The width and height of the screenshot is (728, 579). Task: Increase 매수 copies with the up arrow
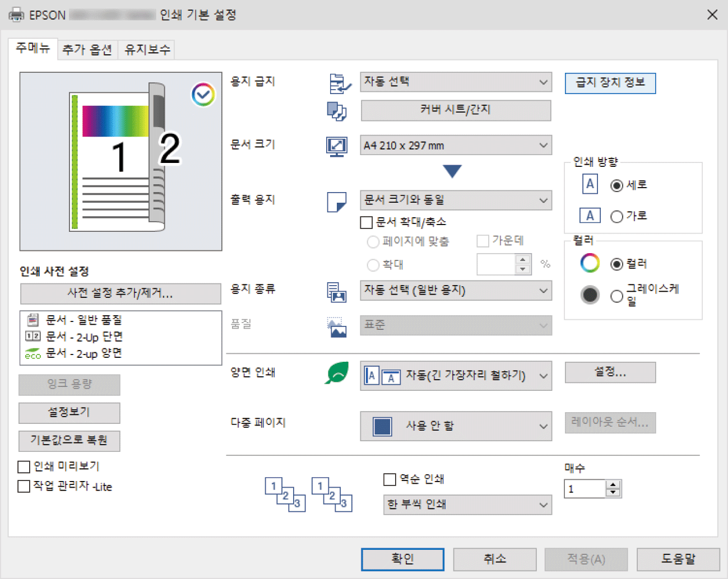click(613, 484)
